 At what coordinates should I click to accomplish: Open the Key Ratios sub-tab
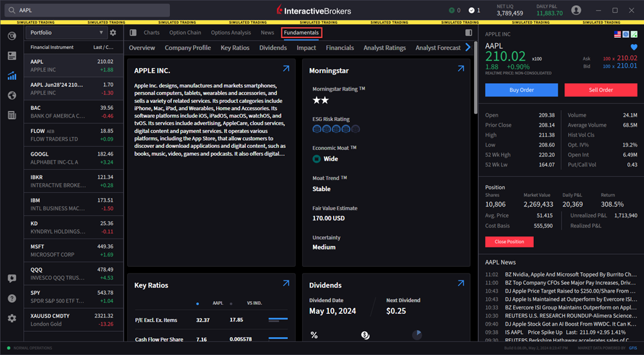(x=235, y=48)
